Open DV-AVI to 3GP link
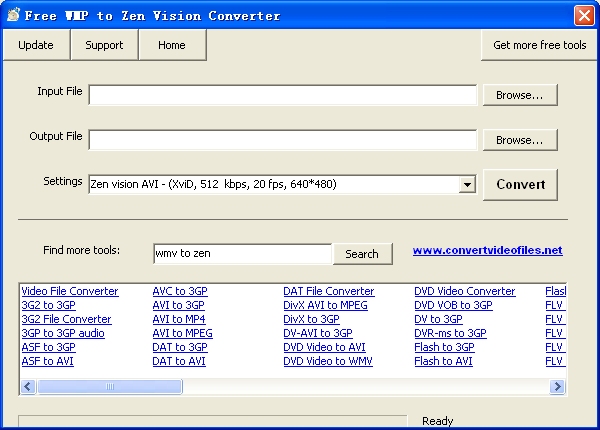The image size is (600, 430). [x=318, y=333]
